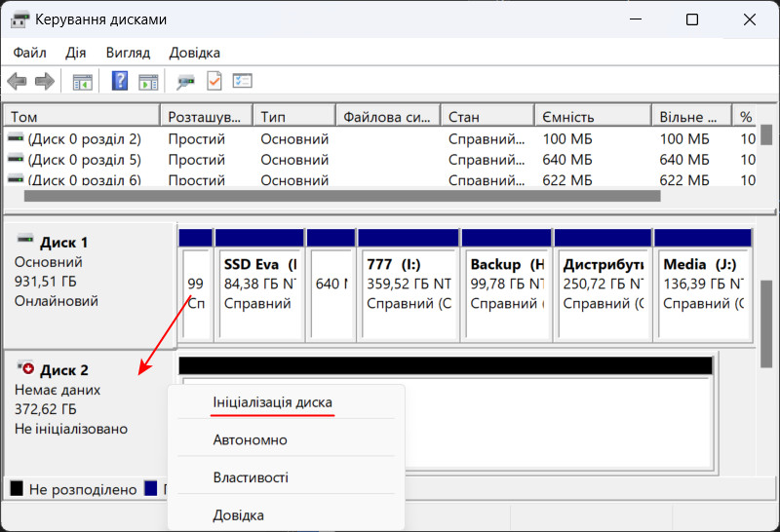Select the Дистрибути partition block
This screenshot has width=780, height=532.
[x=603, y=285]
